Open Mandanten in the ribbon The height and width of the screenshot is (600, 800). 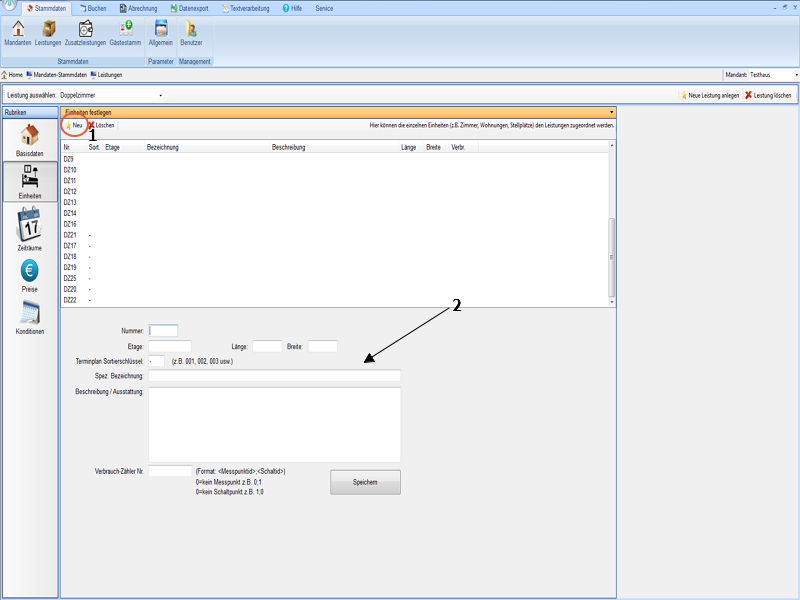17,32
